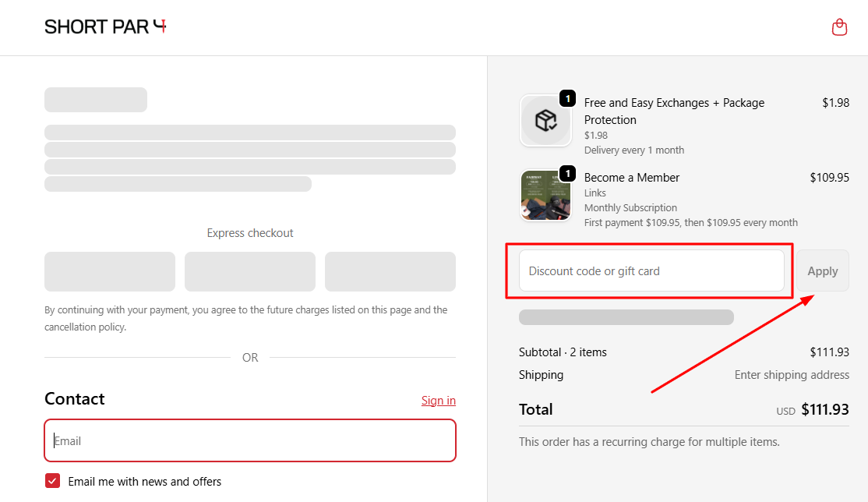Select the first express checkout option
The image size is (868, 502).
tap(109, 271)
